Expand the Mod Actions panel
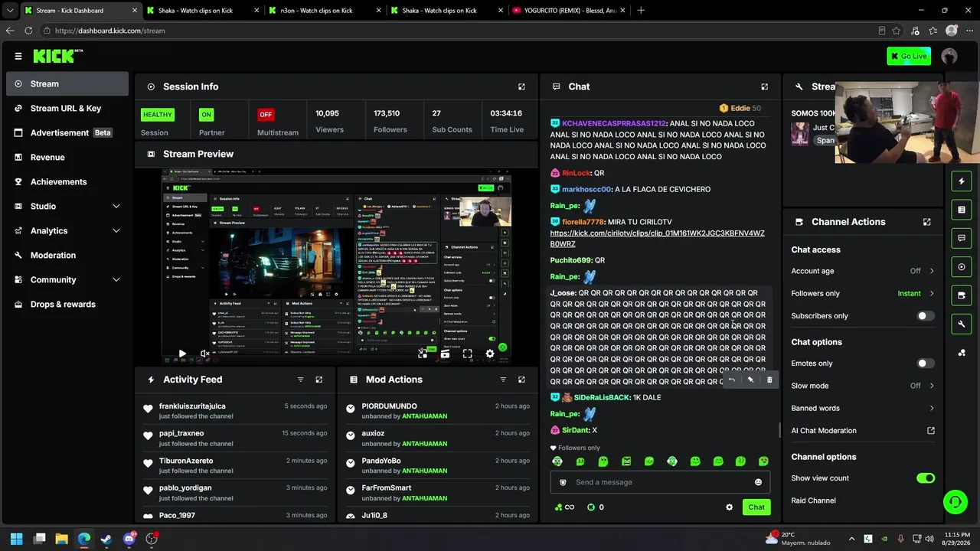Screen dimensions: 980x551 521,380
